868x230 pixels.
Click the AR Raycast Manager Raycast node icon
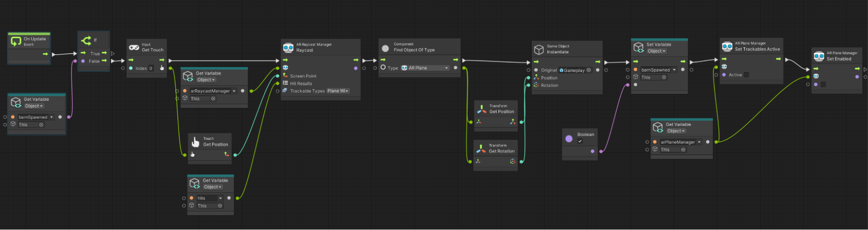(x=288, y=48)
